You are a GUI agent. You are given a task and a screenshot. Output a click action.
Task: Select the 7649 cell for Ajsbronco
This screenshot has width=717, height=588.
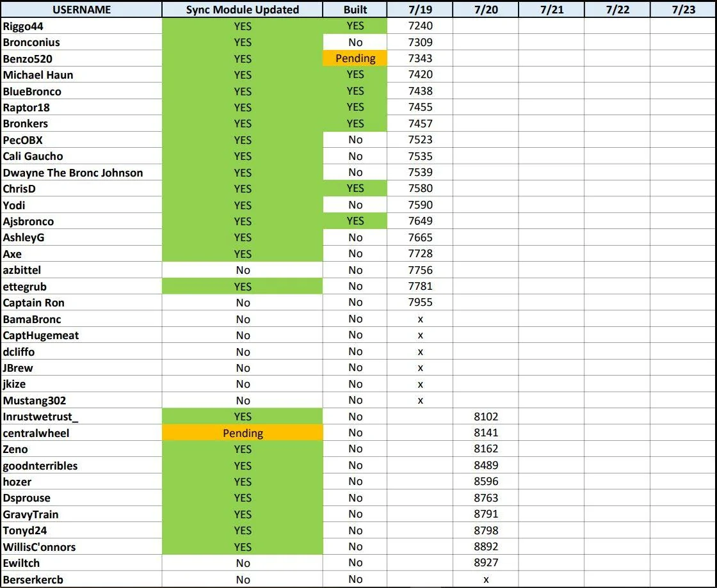point(420,221)
